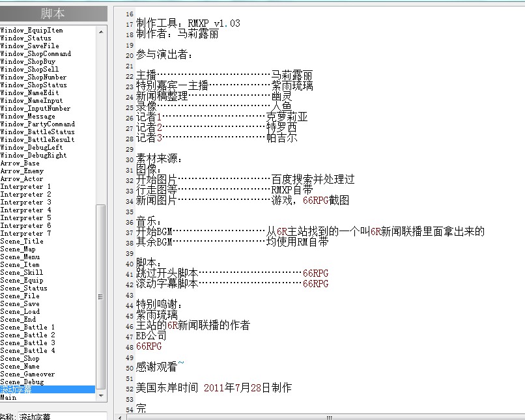Select the Interpreter 1 script
The image size is (525, 420).
click(x=26, y=186)
